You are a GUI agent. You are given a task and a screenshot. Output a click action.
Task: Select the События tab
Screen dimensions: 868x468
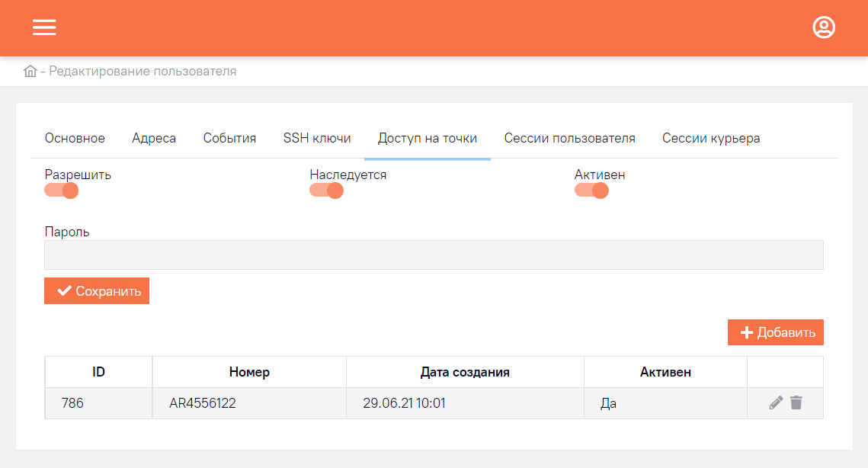tap(229, 138)
